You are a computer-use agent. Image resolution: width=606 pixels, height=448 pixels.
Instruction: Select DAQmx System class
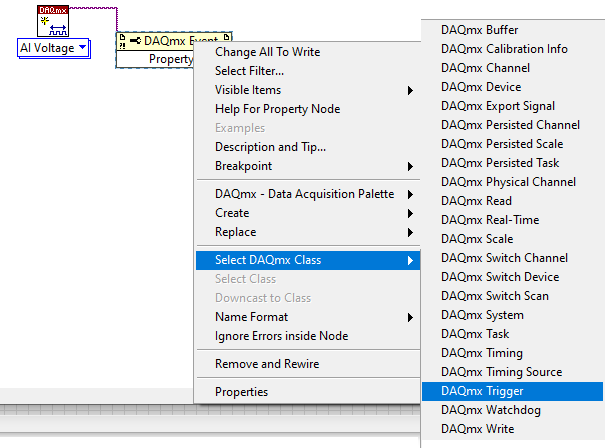point(512,315)
